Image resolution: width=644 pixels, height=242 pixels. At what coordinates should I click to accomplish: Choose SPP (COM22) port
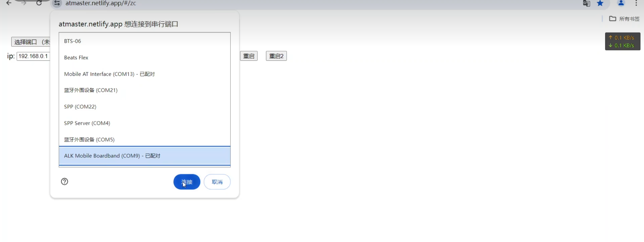click(x=144, y=107)
